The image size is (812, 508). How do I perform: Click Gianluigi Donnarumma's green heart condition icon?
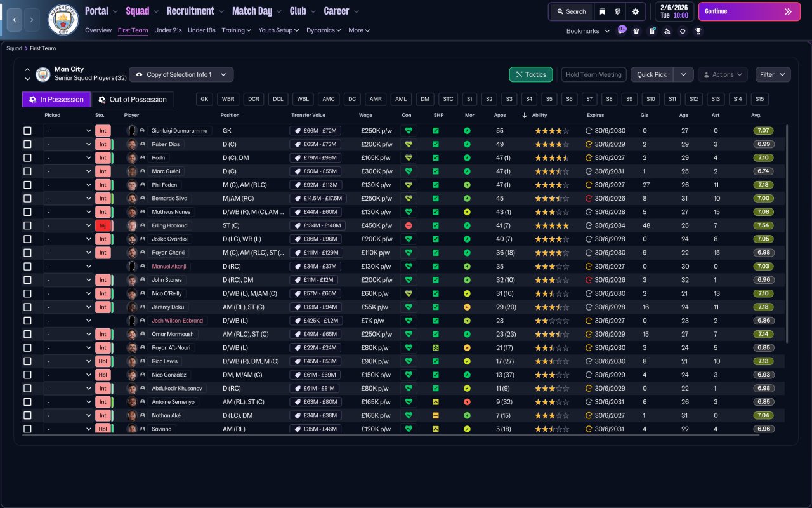click(x=409, y=131)
